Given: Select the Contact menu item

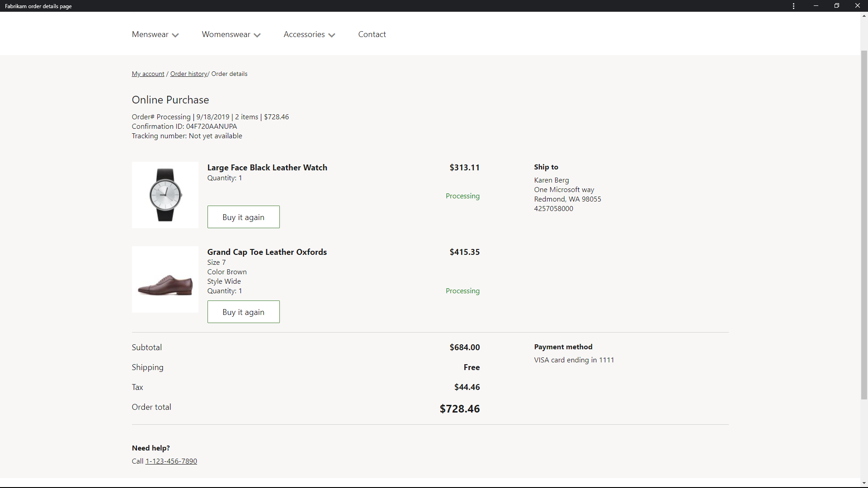Looking at the screenshot, I should [372, 34].
